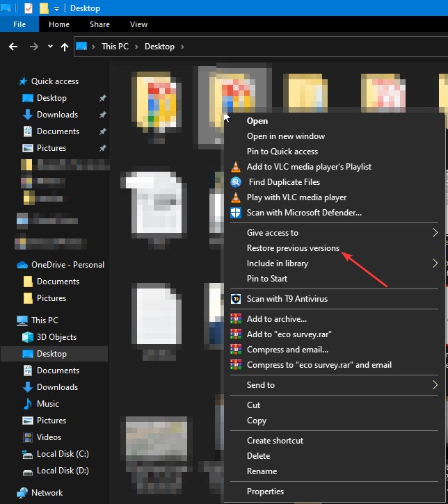The width and height of the screenshot is (448, 504).
Task: Switch to the Home ribbon tab
Action: pyautogui.click(x=59, y=24)
